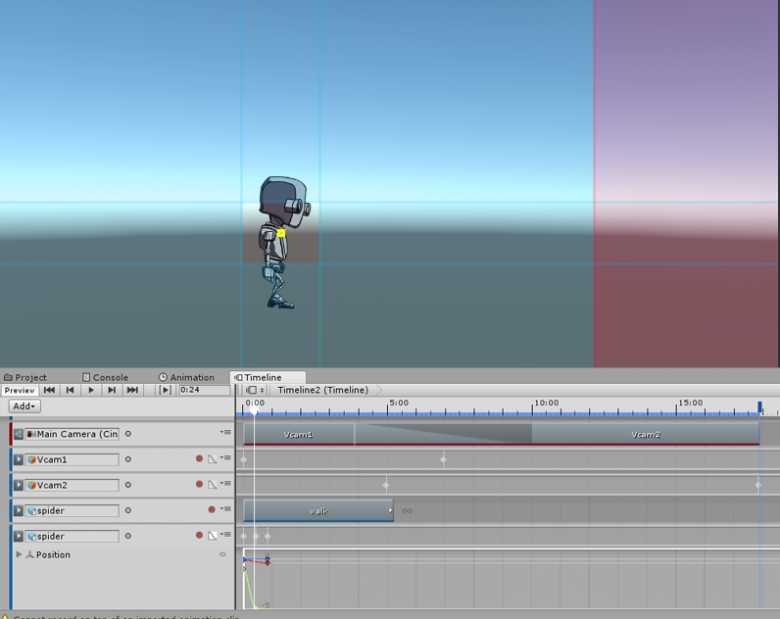Select the Vcam2 clip in timeline
Viewport: 780px width, 619px height.
[645, 434]
